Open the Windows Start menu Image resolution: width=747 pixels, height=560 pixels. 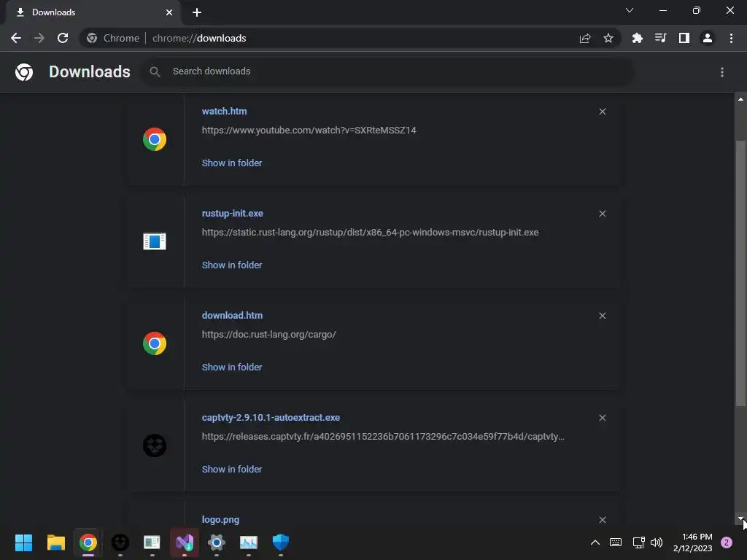pos(23,542)
